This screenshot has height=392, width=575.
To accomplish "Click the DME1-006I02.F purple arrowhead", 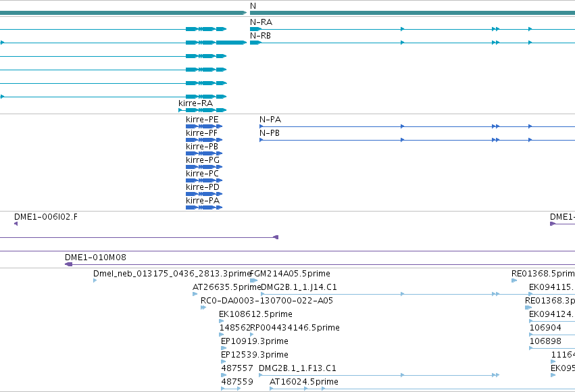I will (x=16, y=224).
